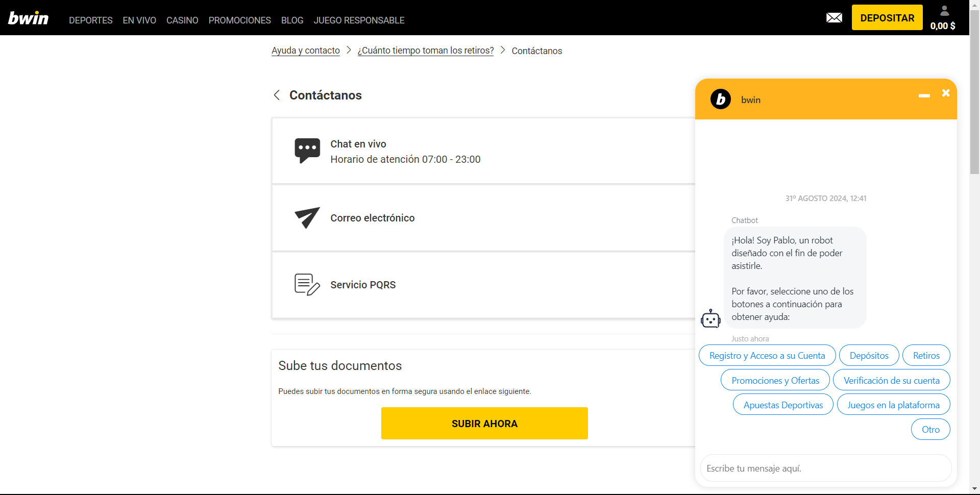The image size is (980, 495).
Task: Go to EN VIVO section
Action: (139, 20)
